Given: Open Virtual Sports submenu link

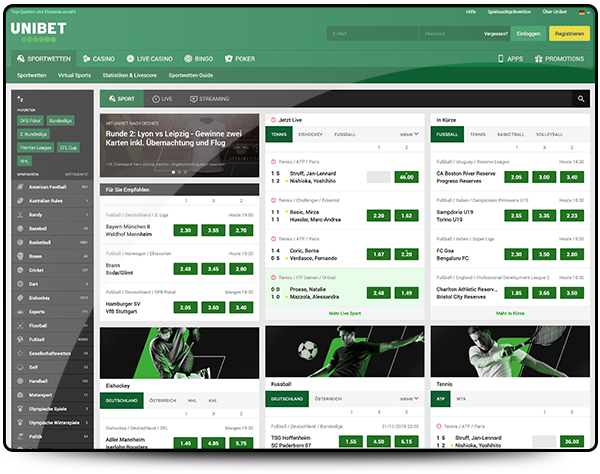Looking at the screenshot, I should coord(74,75).
